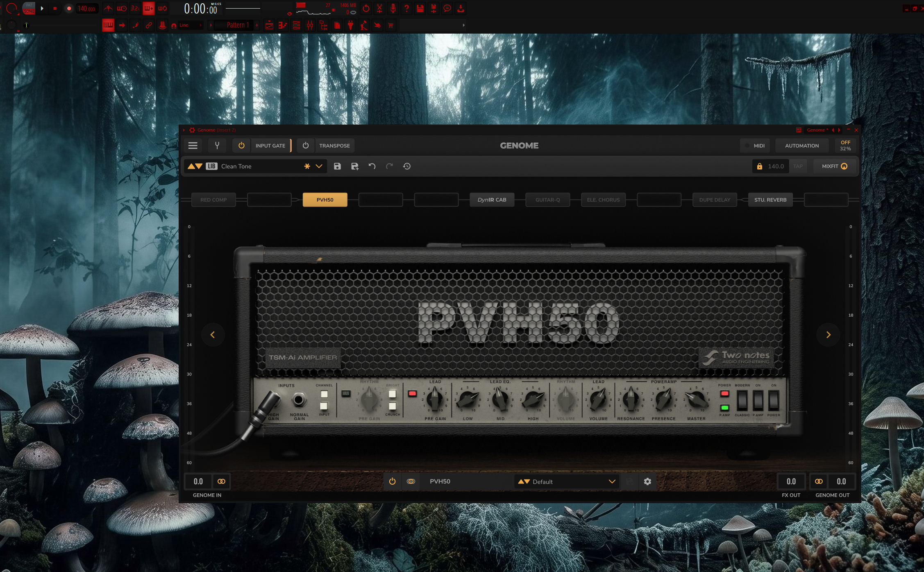Viewport: 924px width, 572px height.
Task: Open the piano roll view icon
Action: point(283,25)
